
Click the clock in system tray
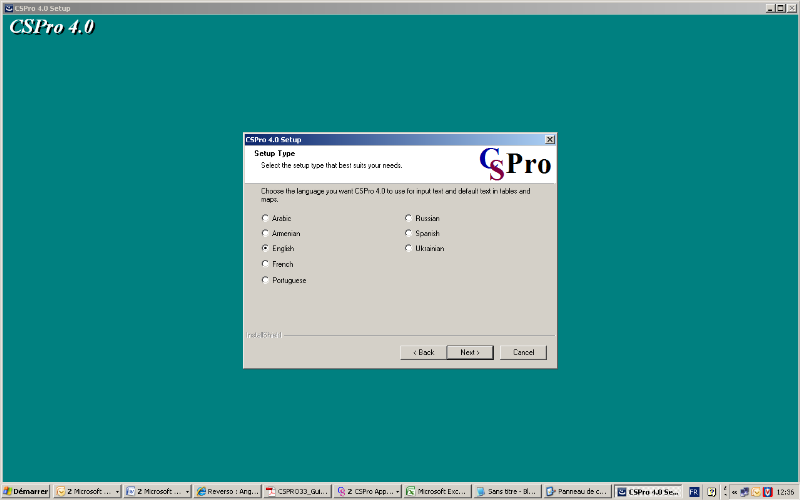[x=785, y=492]
